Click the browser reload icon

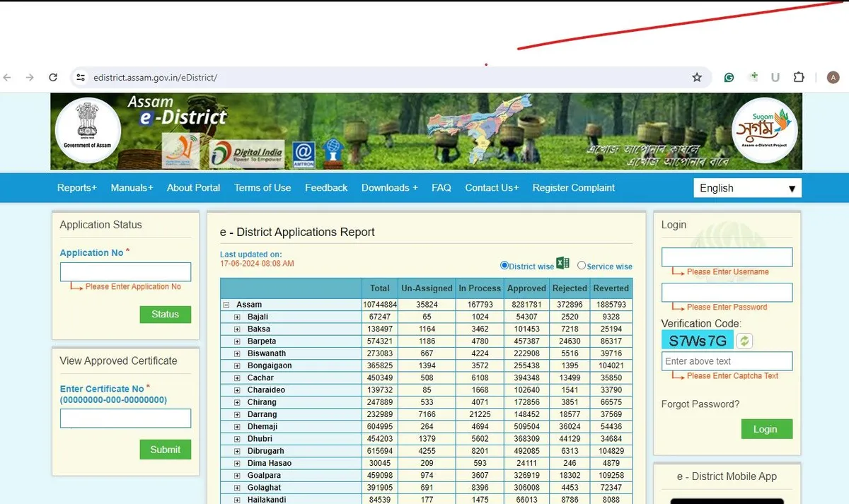tap(53, 78)
